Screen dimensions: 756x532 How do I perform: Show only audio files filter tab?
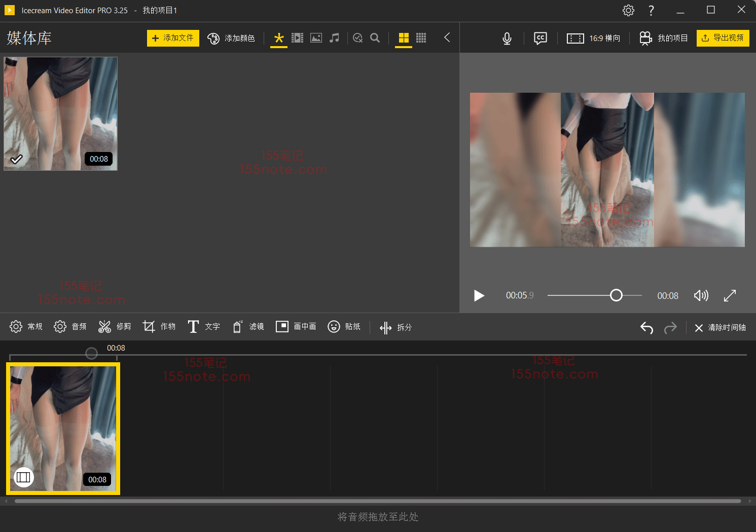[334, 38]
